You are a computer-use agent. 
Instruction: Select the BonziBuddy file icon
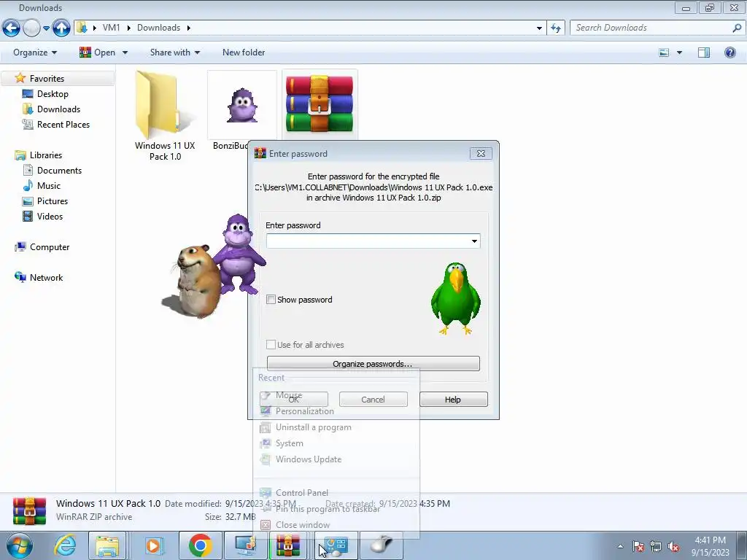coord(242,106)
